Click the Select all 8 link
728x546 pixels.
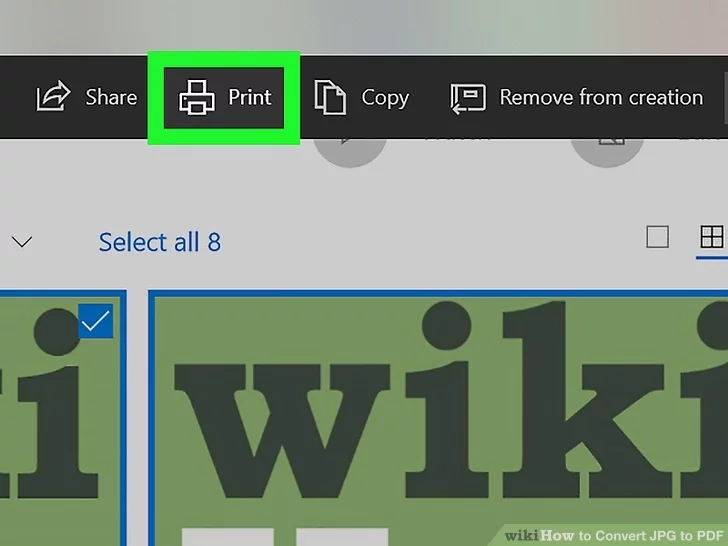coord(159,242)
